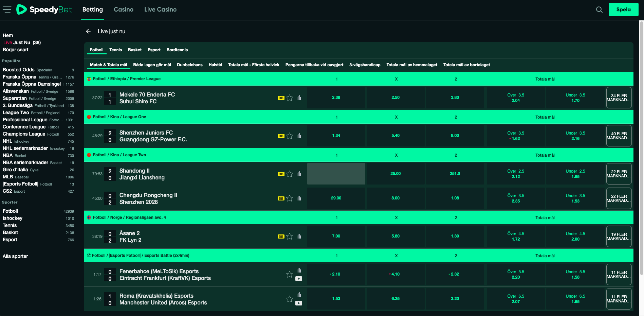The height and width of the screenshot is (316, 644).
Task: Select the Tennis sport tab
Action: [115, 50]
